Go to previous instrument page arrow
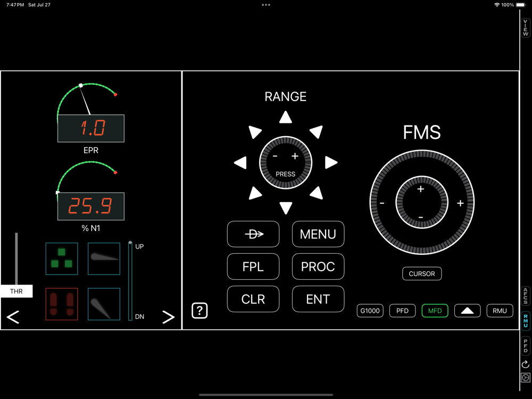This screenshot has height=399, width=532. point(13,317)
